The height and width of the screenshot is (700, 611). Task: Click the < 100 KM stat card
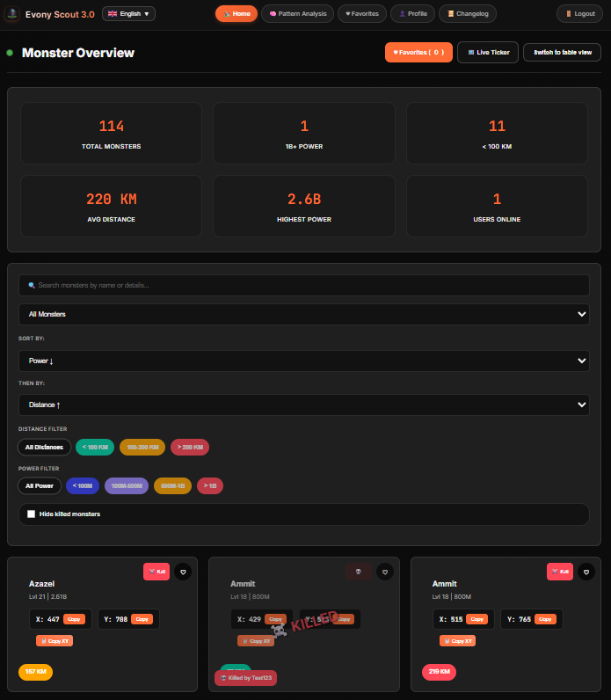pos(497,134)
